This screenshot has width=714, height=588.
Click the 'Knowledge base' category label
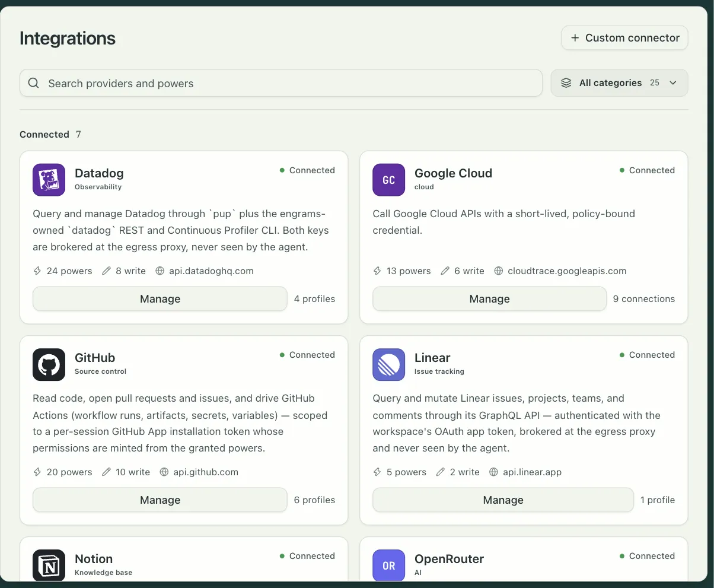[x=103, y=573]
